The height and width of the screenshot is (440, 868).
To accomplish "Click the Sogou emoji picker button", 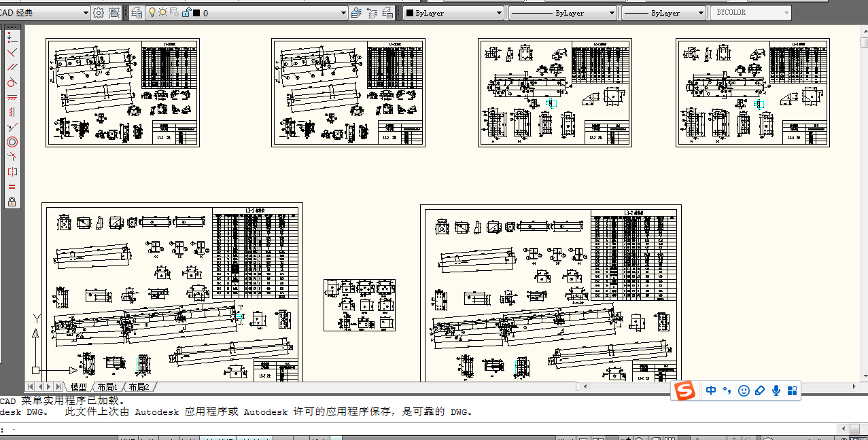I will [743, 390].
